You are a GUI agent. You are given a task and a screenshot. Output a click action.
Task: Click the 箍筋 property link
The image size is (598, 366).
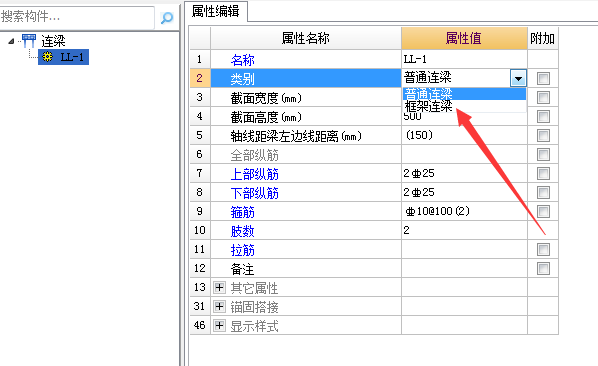click(x=243, y=212)
